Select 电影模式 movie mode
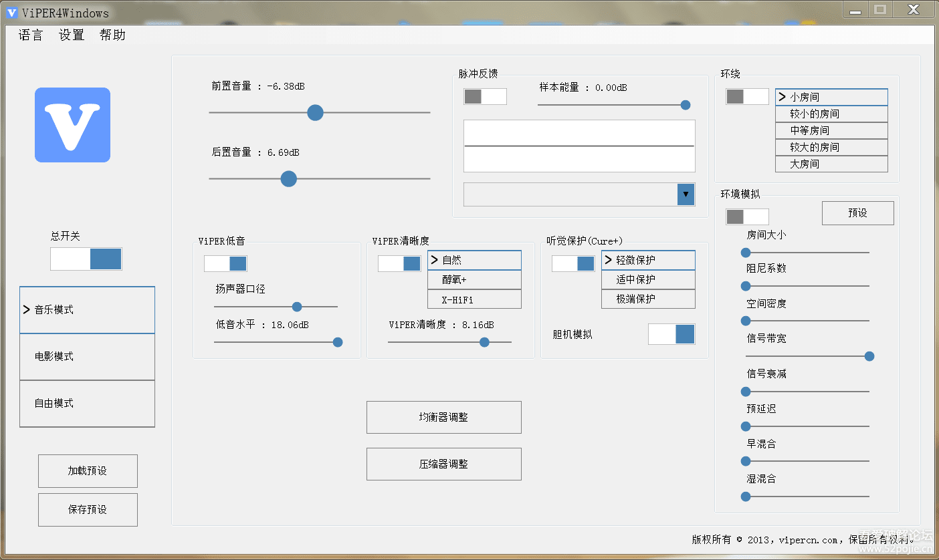This screenshot has height=560, width=939. pos(87,357)
